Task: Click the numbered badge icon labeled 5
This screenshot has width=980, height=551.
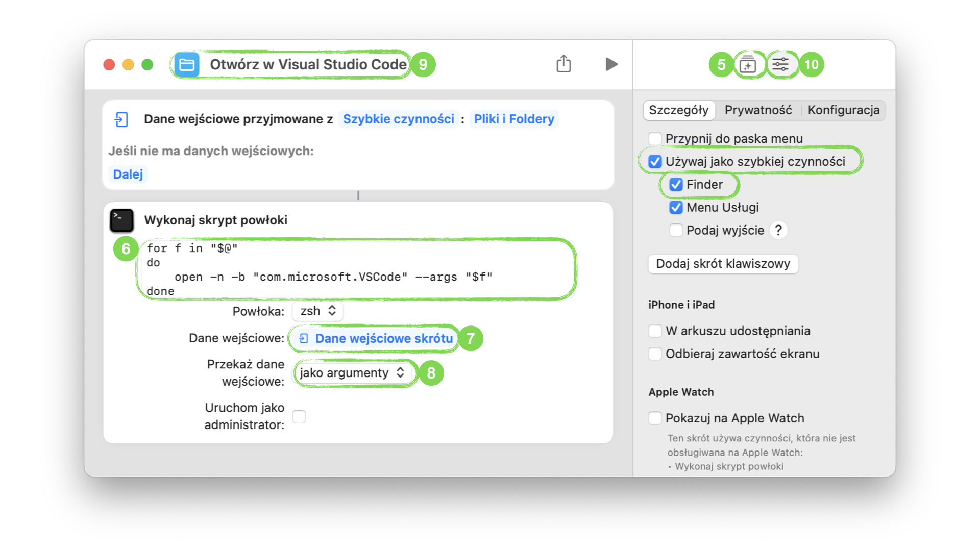Action: (719, 64)
